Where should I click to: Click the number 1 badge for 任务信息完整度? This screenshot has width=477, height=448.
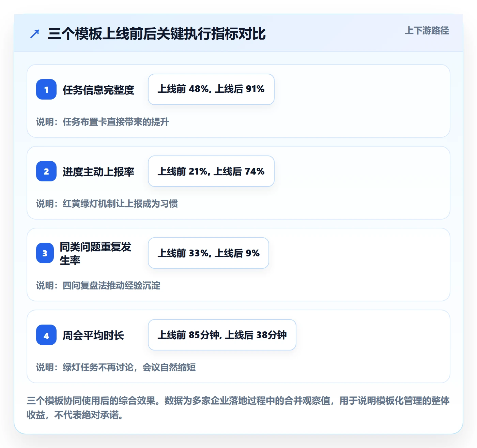[46, 89]
